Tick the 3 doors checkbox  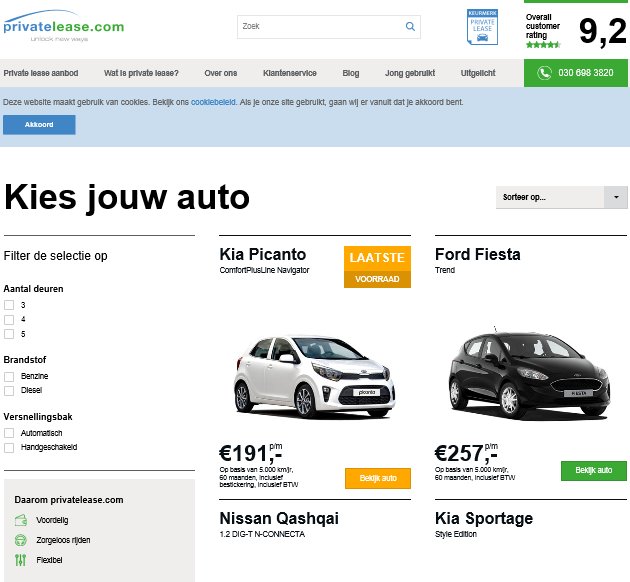pyautogui.click(x=9, y=305)
